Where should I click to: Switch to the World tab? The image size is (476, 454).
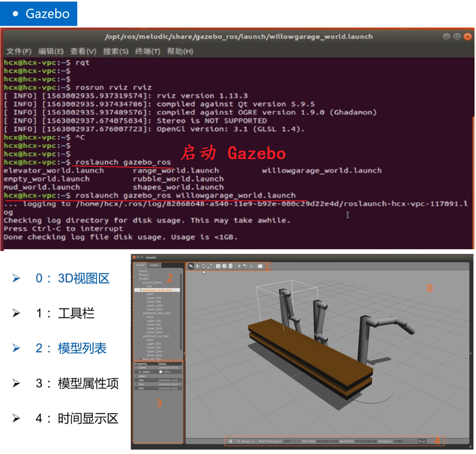[140, 265]
